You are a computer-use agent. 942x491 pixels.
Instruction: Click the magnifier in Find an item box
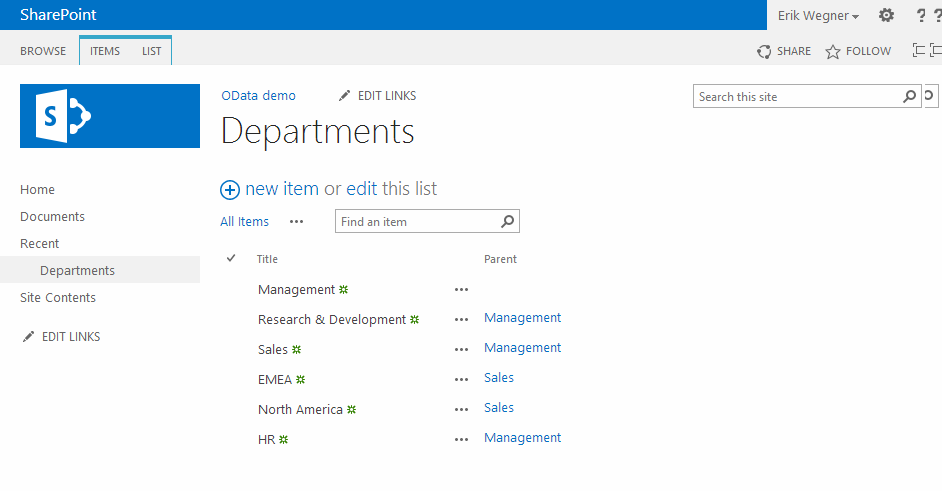(508, 222)
